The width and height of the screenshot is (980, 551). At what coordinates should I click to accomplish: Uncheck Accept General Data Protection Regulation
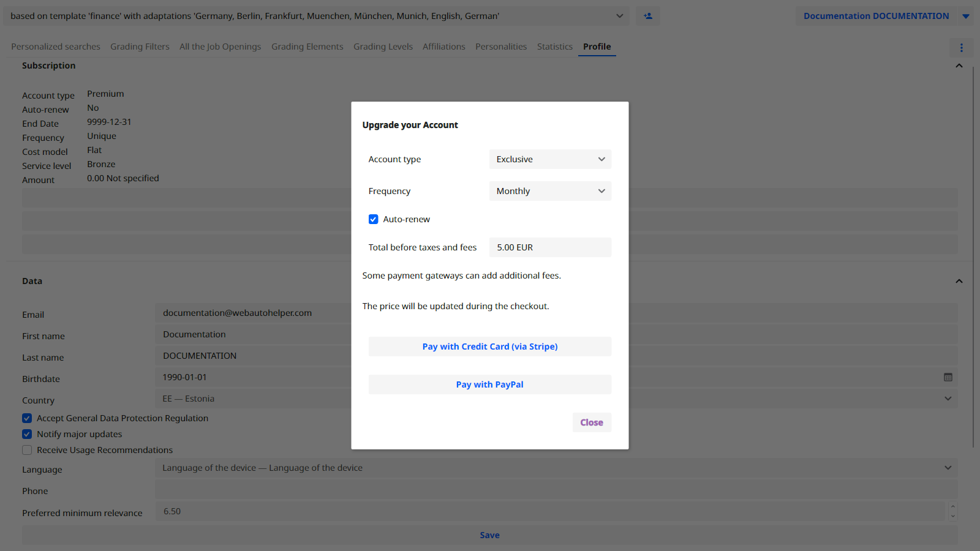pos(27,418)
